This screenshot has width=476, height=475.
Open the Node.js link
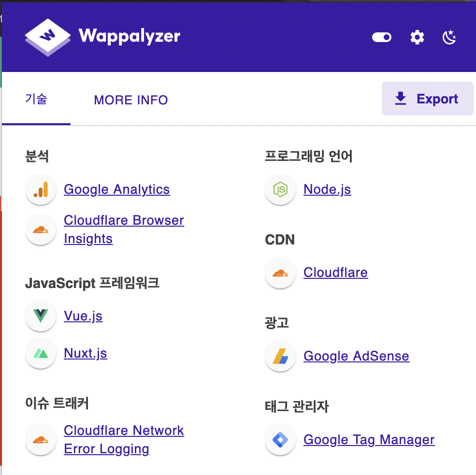327,189
